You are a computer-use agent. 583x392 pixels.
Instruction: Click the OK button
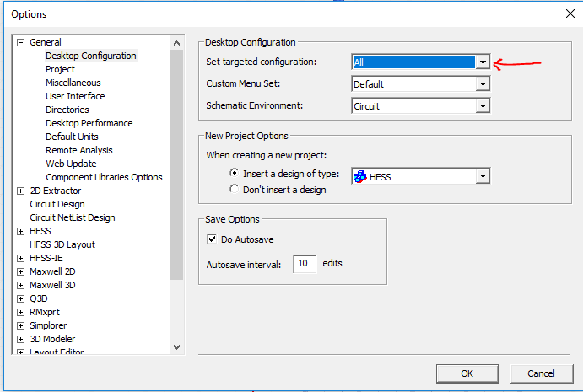coord(467,373)
